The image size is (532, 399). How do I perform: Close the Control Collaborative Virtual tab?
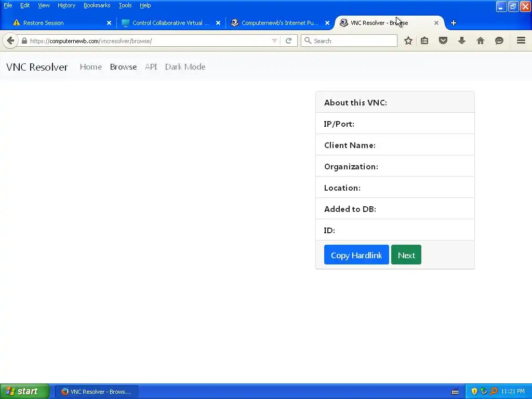tap(218, 23)
